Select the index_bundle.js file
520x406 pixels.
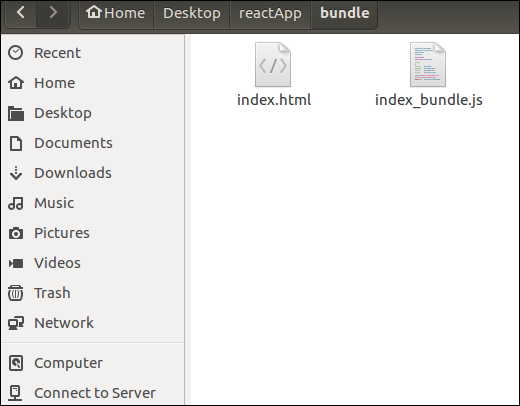[x=428, y=75]
